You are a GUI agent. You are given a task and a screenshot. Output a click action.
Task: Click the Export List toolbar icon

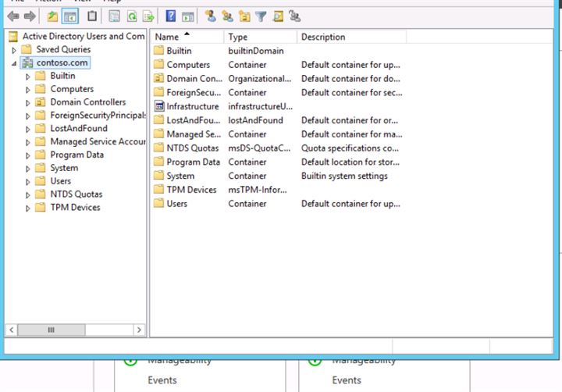[148, 16]
